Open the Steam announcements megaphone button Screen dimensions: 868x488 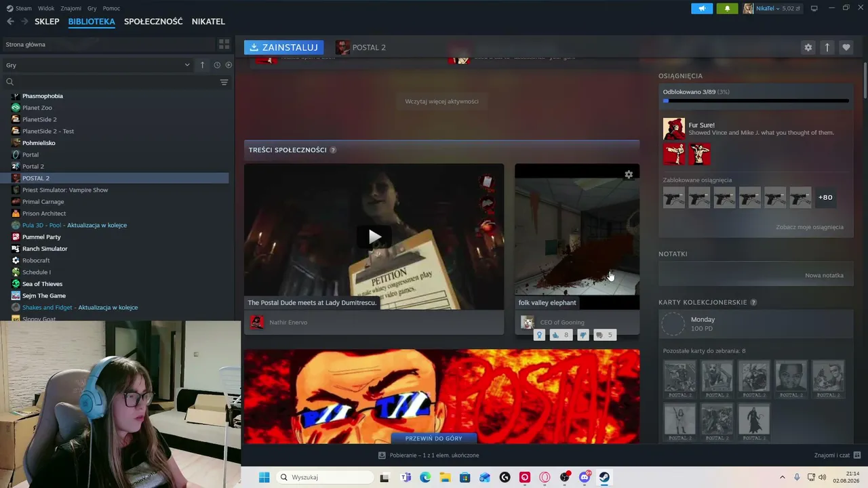702,8
